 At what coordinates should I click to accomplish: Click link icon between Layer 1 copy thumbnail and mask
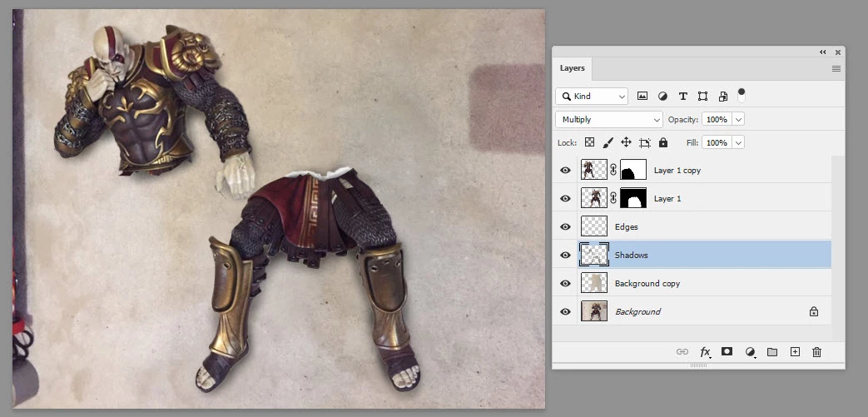click(613, 170)
